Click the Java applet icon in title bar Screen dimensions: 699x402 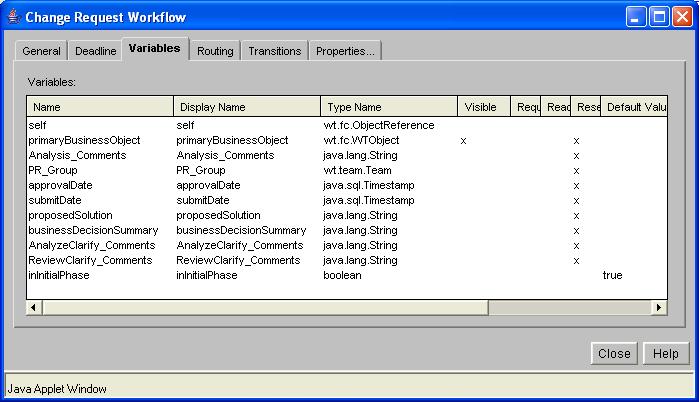[14, 17]
